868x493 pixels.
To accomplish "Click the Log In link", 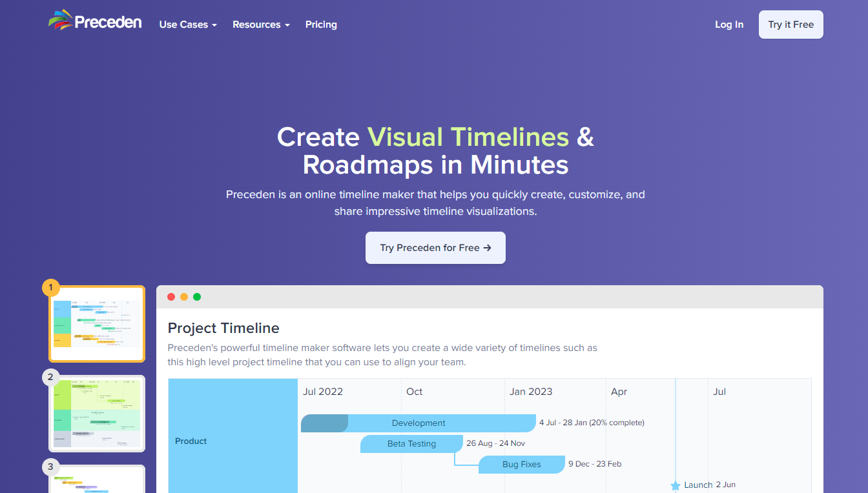I will [729, 25].
